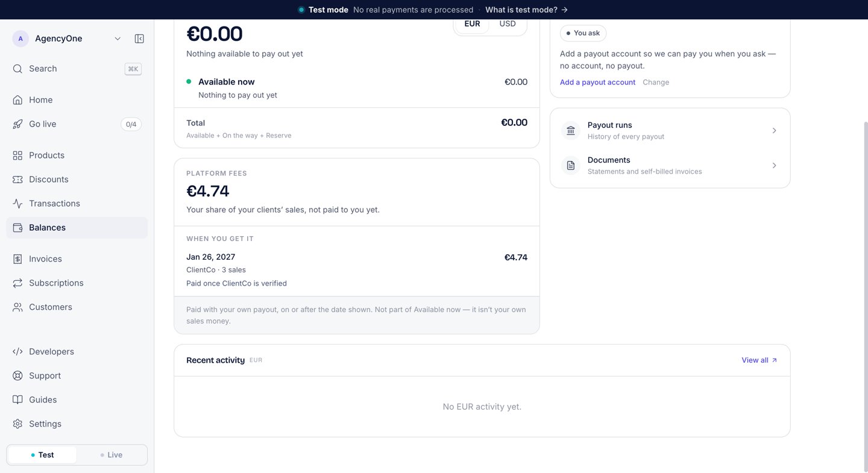868x473 pixels.
Task: Click the Search magnifier icon
Action: [x=17, y=69]
